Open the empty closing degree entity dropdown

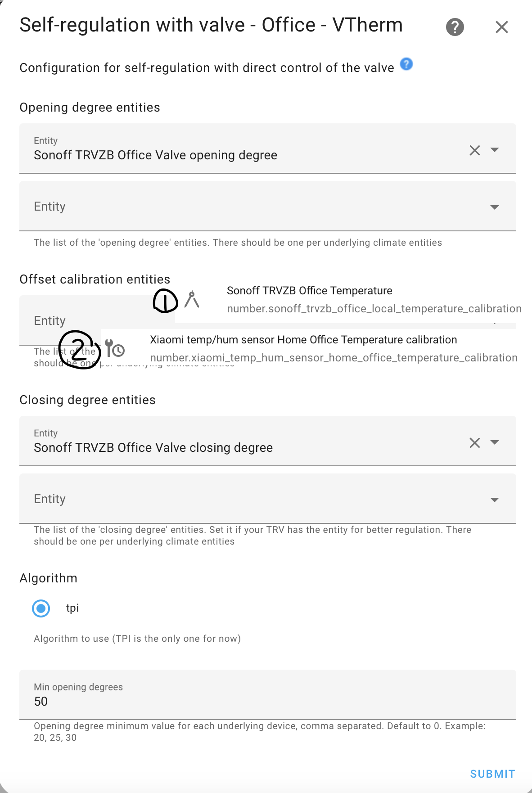[495, 500]
